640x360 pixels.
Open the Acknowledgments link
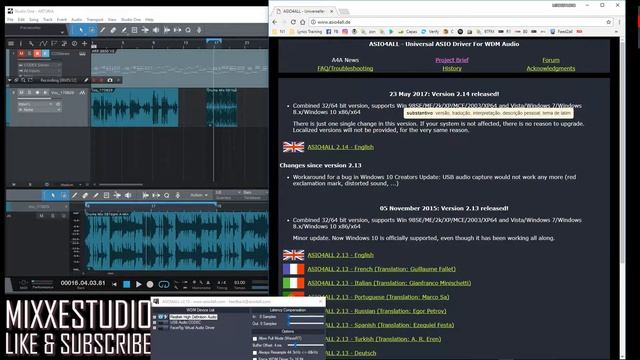point(551,68)
